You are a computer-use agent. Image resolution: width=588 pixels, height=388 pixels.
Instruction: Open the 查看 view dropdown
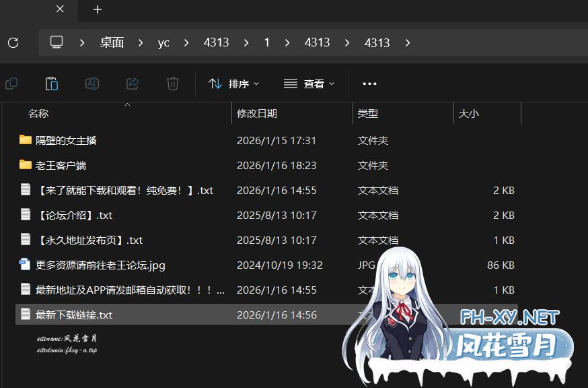coord(309,83)
